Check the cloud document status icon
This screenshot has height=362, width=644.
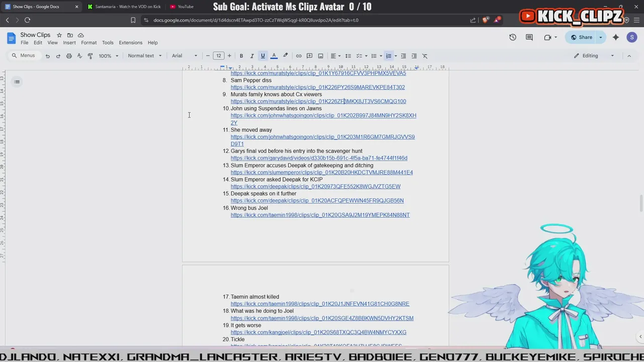(80, 35)
